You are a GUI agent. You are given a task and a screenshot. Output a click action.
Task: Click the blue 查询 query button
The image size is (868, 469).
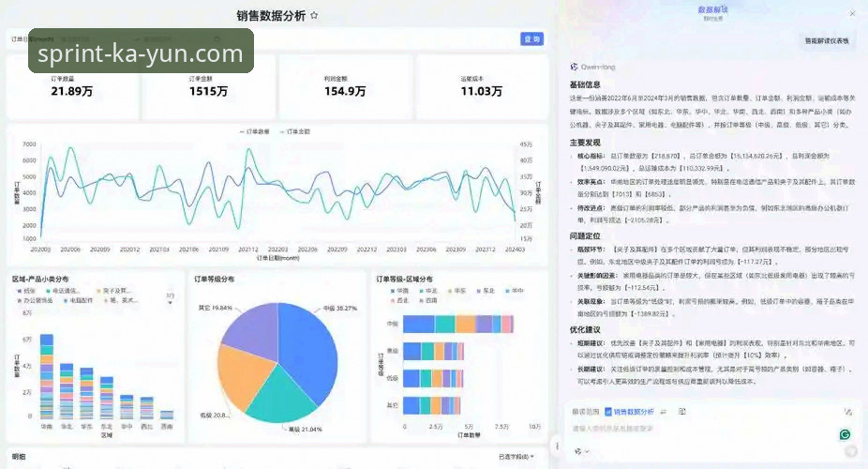pyautogui.click(x=531, y=38)
